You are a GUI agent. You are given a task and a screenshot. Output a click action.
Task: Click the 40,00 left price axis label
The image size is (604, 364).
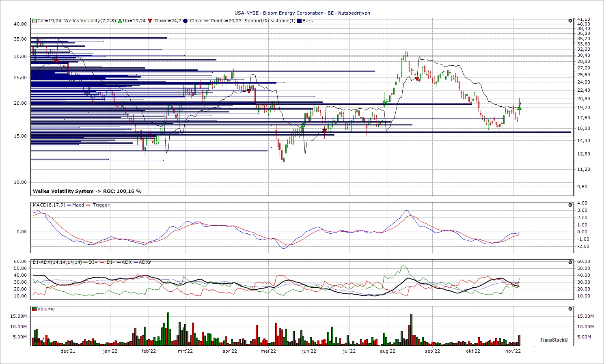click(x=20, y=24)
